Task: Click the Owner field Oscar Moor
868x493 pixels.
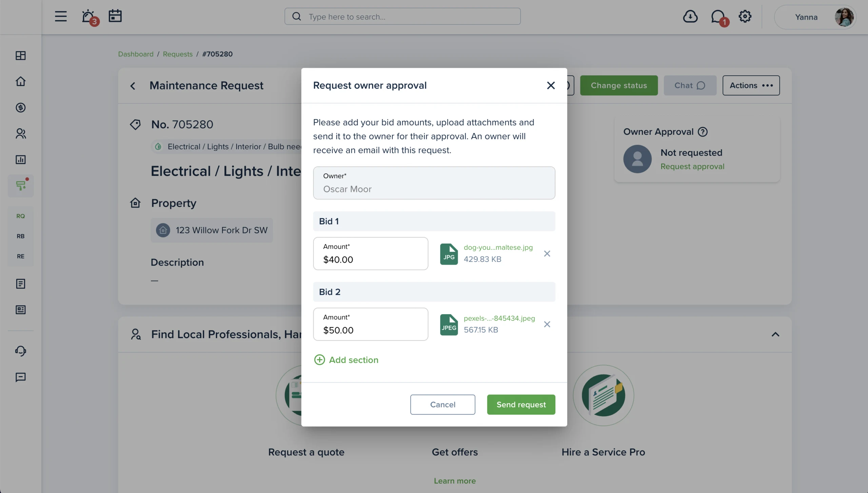Action: (x=434, y=183)
